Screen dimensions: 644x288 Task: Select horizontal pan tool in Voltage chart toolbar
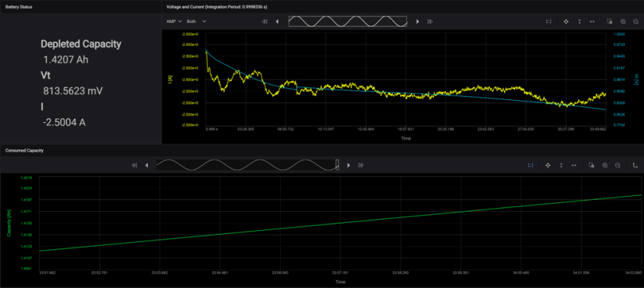(592, 21)
